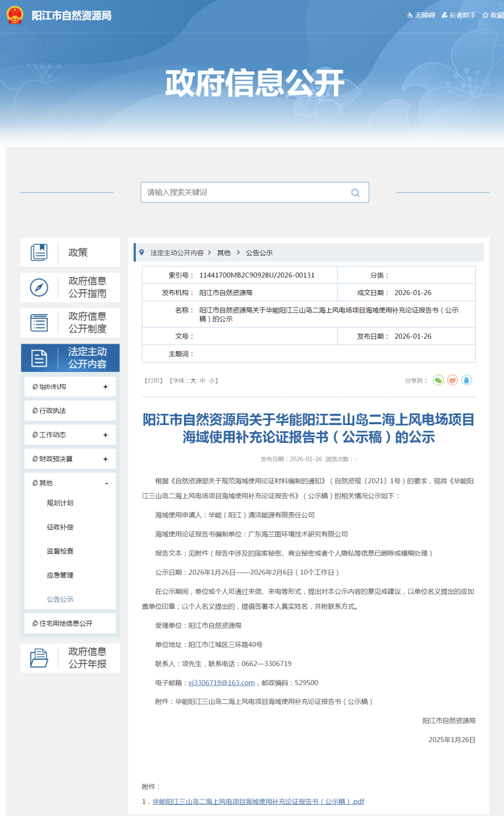Screen dimensions: 504x816
Task: Open 政府信息公开指南 compass icon
Action: [39, 287]
